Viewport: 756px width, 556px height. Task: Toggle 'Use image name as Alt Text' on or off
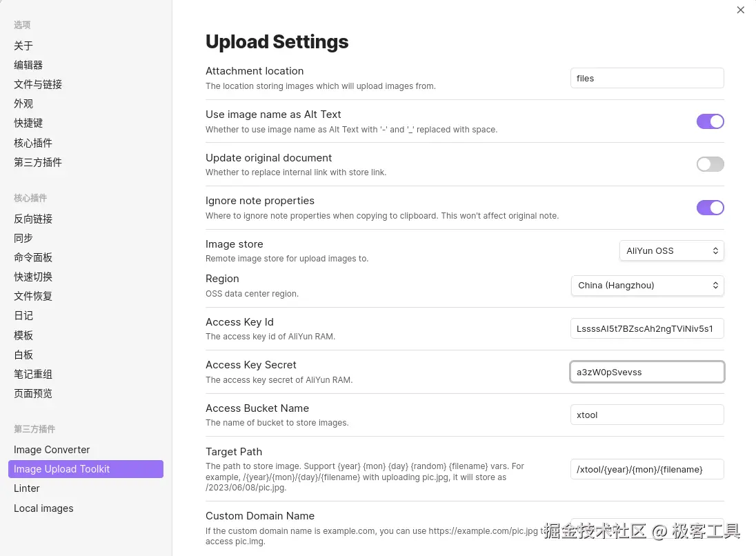710,121
